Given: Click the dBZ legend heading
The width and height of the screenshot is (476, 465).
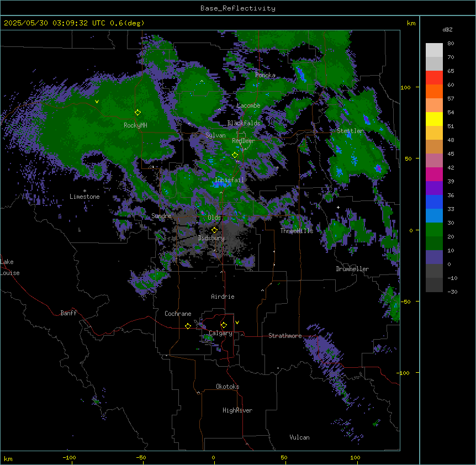Looking at the screenshot, I should 447,29.
